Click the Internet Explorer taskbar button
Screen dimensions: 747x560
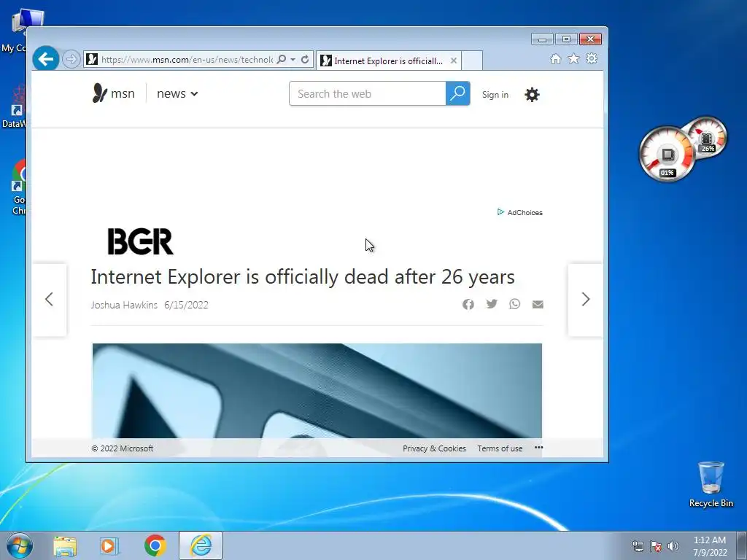[x=201, y=545]
